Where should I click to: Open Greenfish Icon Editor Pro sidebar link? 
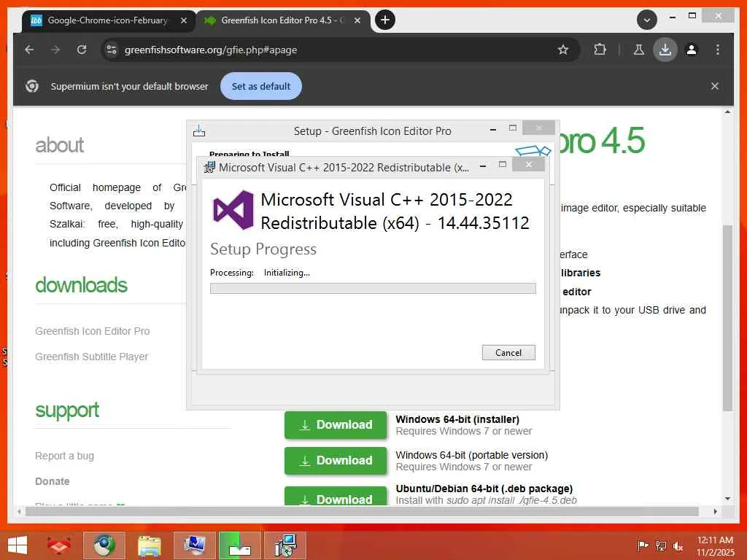point(93,331)
